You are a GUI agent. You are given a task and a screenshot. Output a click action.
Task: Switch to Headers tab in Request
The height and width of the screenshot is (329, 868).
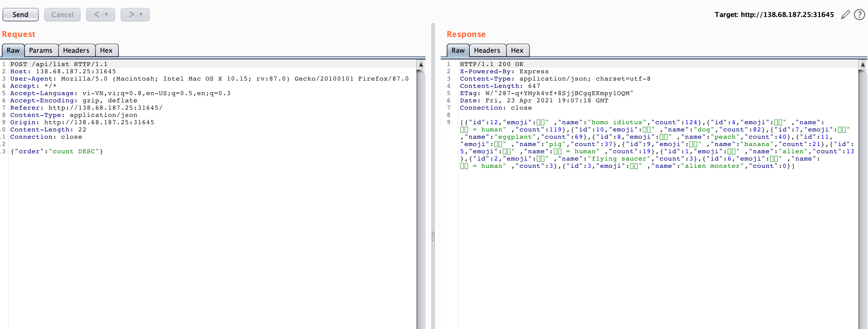(75, 50)
